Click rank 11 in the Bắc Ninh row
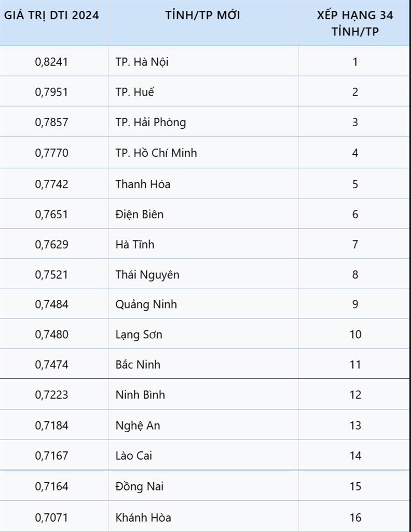Image resolution: width=411 pixels, height=532 pixels. [355, 365]
